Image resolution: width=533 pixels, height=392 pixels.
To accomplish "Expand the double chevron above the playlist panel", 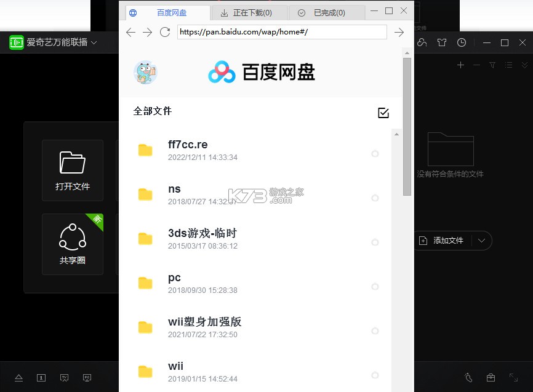I will coord(525,65).
